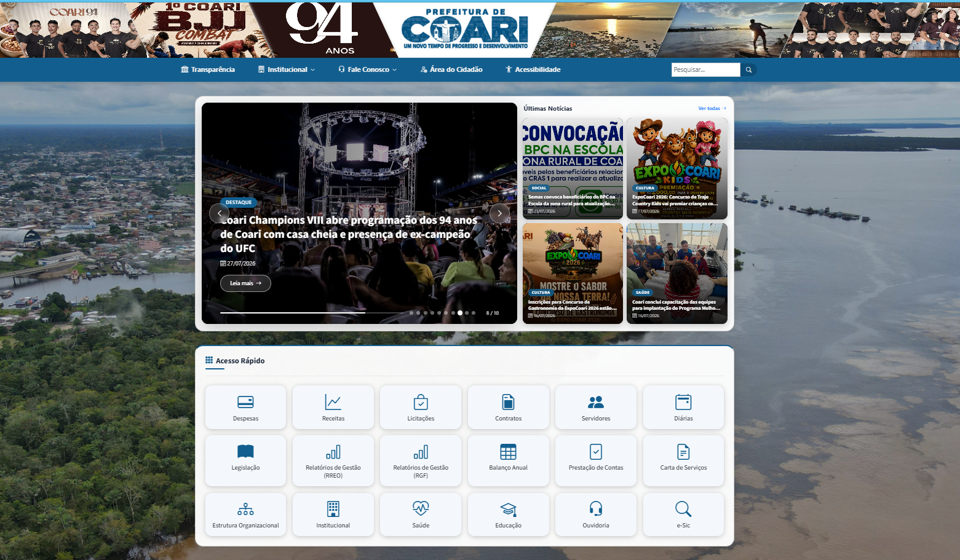Click the DESTAQUE badge on the slide
Image resolution: width=960 pixels, height=560 pixels.
point(239,202)
